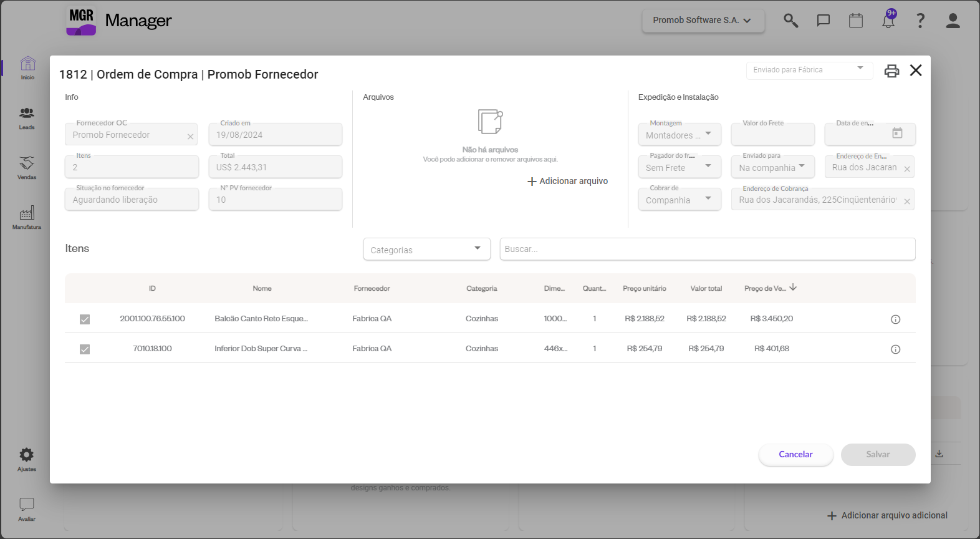The height and width of the screenshot is (539, 980).
Task: Toggle checkbox for item 7010.18.100
Action: (85, 349)
